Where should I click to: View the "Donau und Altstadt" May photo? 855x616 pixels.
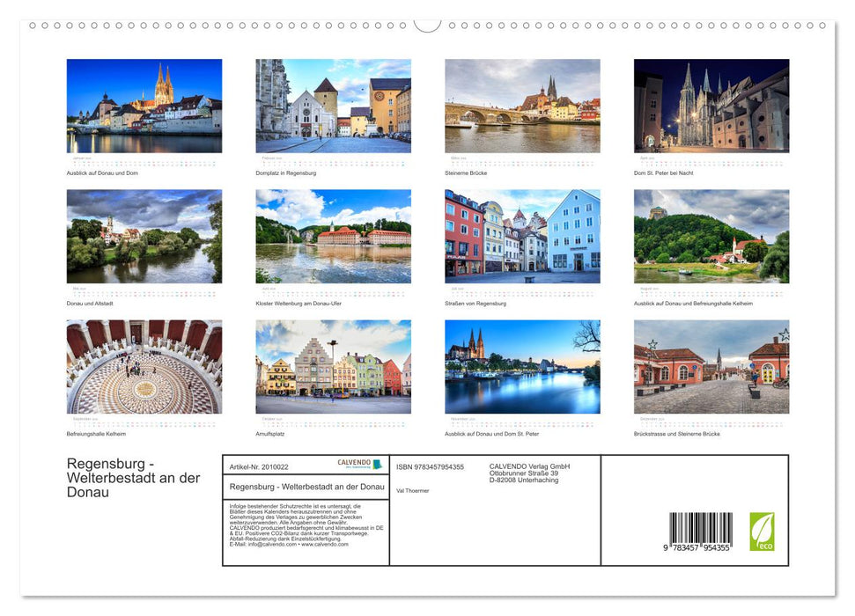pyautogui.click(x=144, y=235)
